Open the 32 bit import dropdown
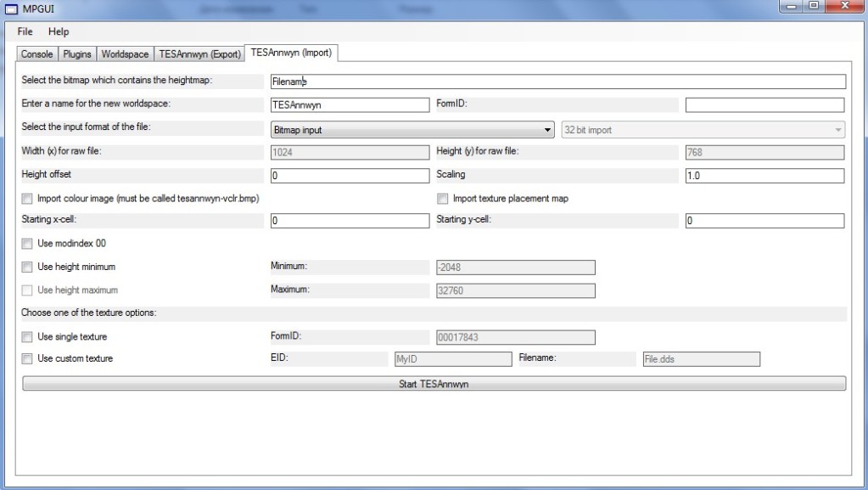 703,130
